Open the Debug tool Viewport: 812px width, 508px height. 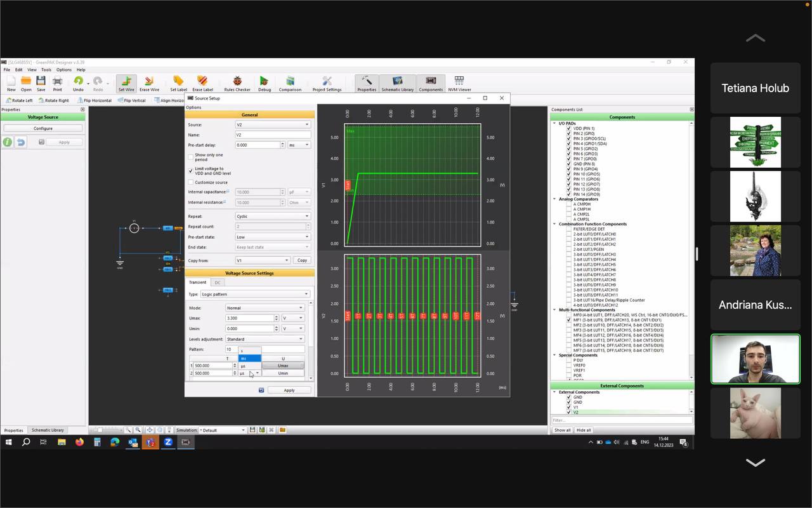[264, 81]
